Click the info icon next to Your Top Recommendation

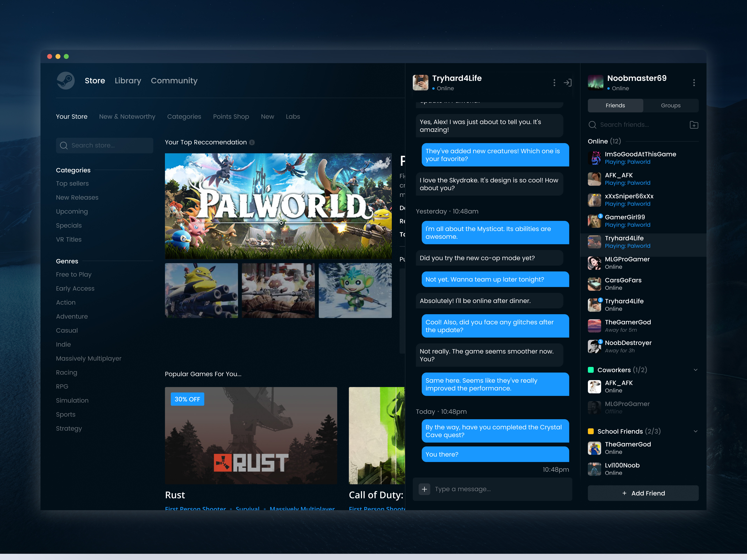click(x=252, y=143)
